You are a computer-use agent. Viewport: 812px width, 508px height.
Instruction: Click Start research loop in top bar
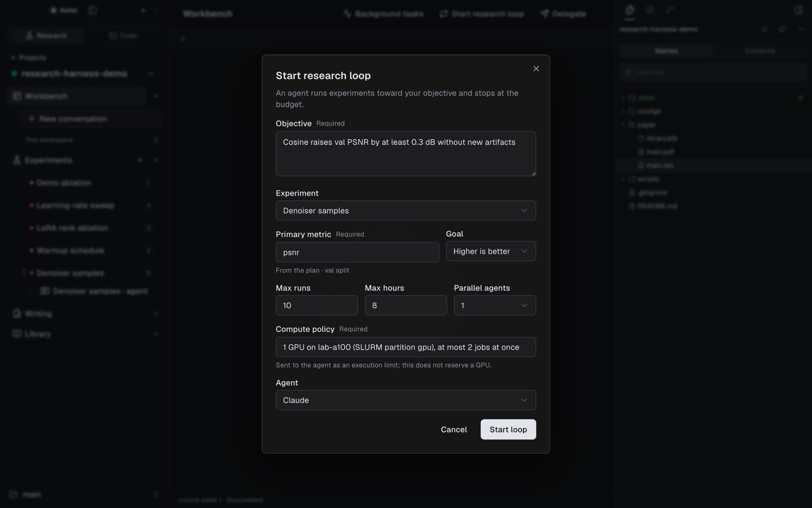click(482, 14)
